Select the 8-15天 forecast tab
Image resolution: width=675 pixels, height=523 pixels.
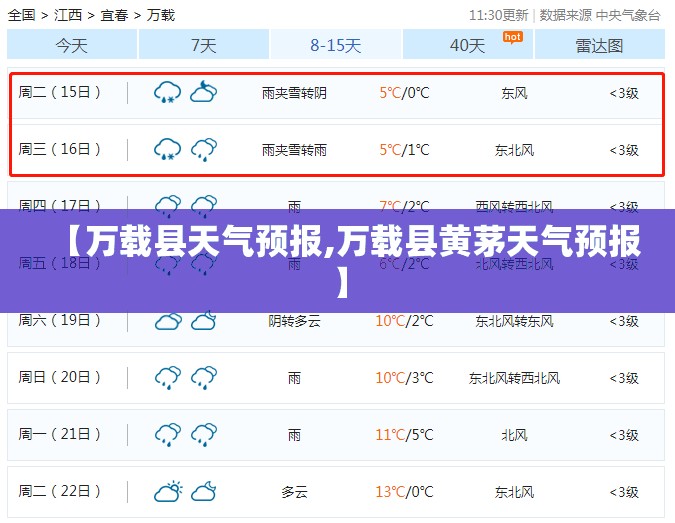[336, 44]
